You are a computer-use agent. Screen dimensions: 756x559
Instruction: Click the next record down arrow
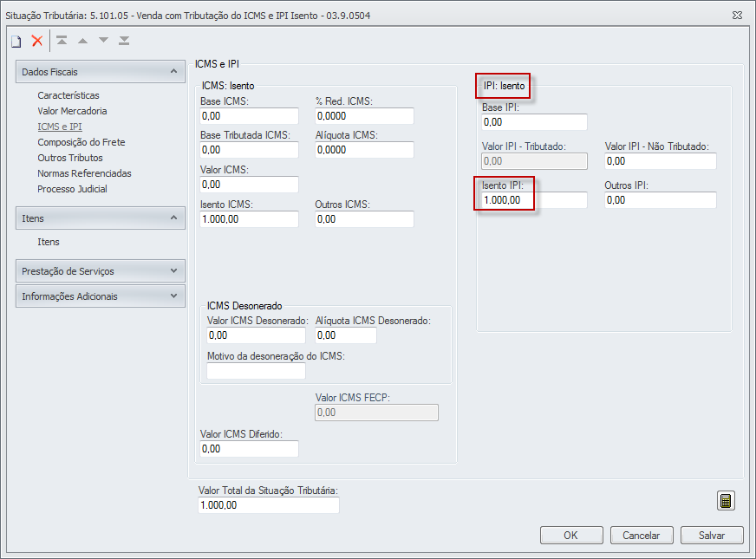103,41
